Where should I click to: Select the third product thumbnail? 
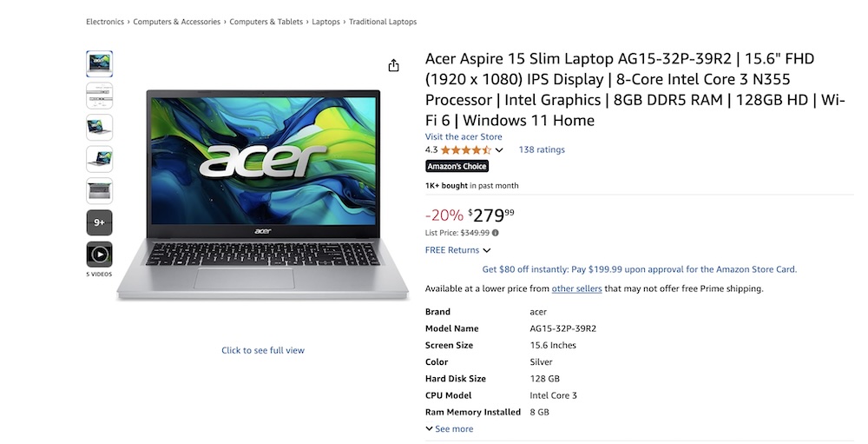(99, 127)
